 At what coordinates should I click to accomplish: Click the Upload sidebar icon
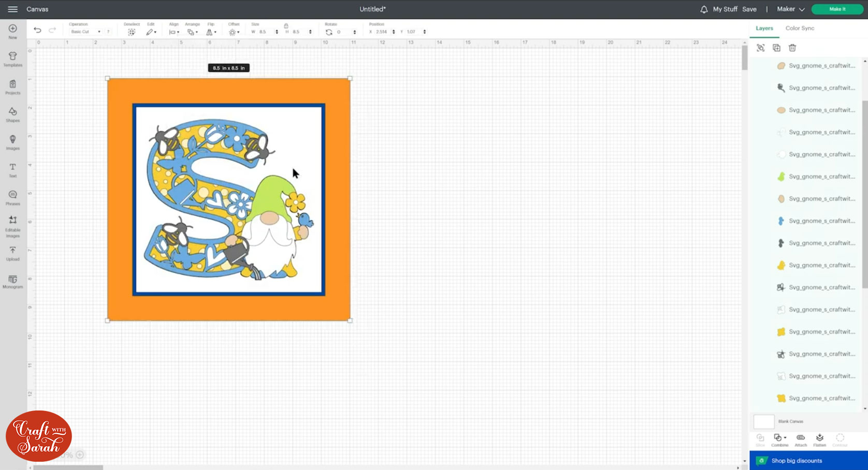pyautogui.click(x=13, y=254)
